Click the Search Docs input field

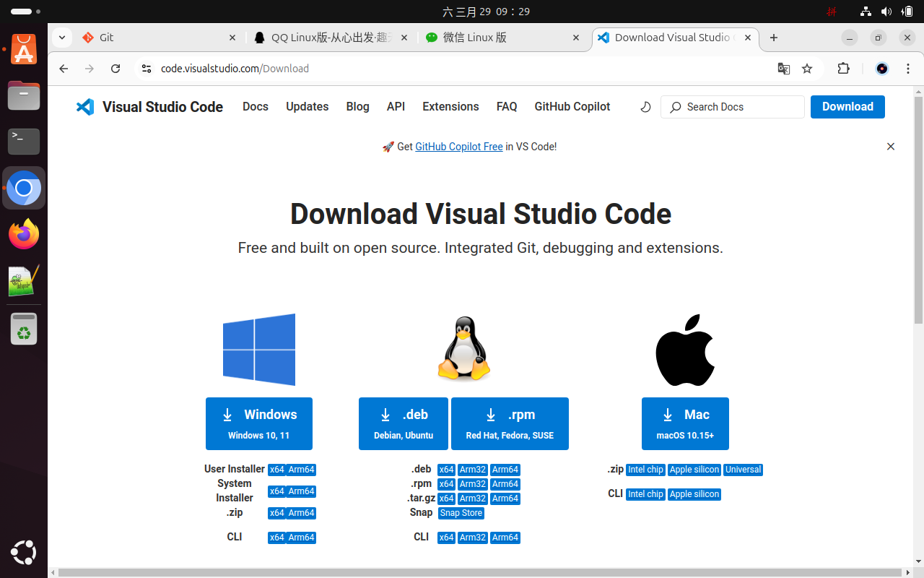click(732, 107)
